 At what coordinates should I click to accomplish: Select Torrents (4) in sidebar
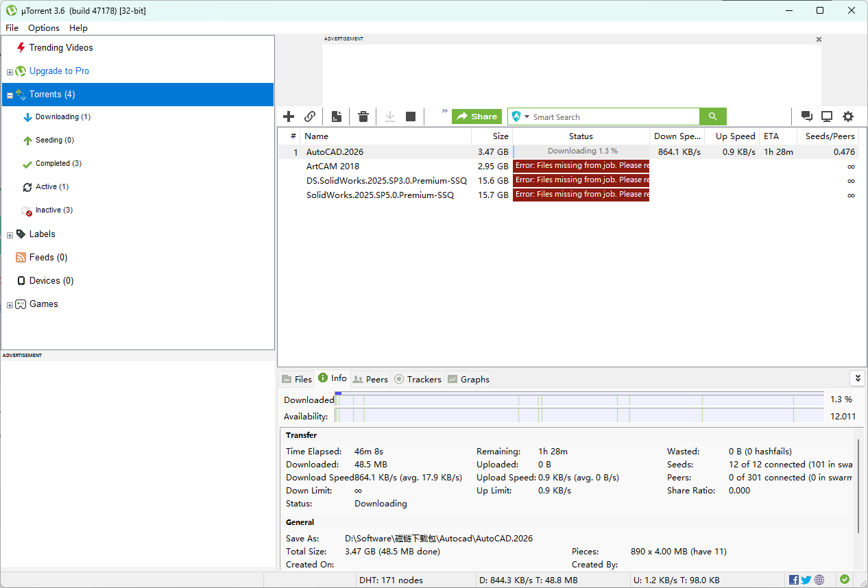point(137,95)
